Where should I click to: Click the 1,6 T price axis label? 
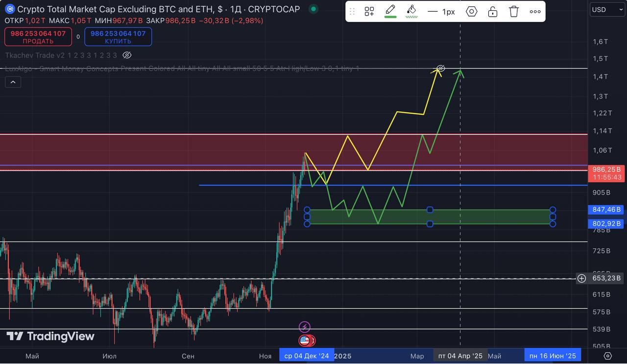[600, 42]
